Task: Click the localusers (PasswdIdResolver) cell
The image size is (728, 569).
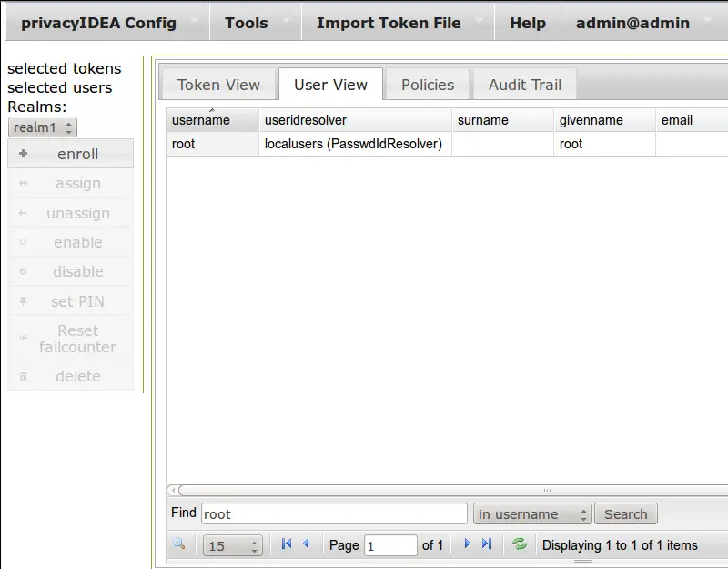Action: pos(355,144)
